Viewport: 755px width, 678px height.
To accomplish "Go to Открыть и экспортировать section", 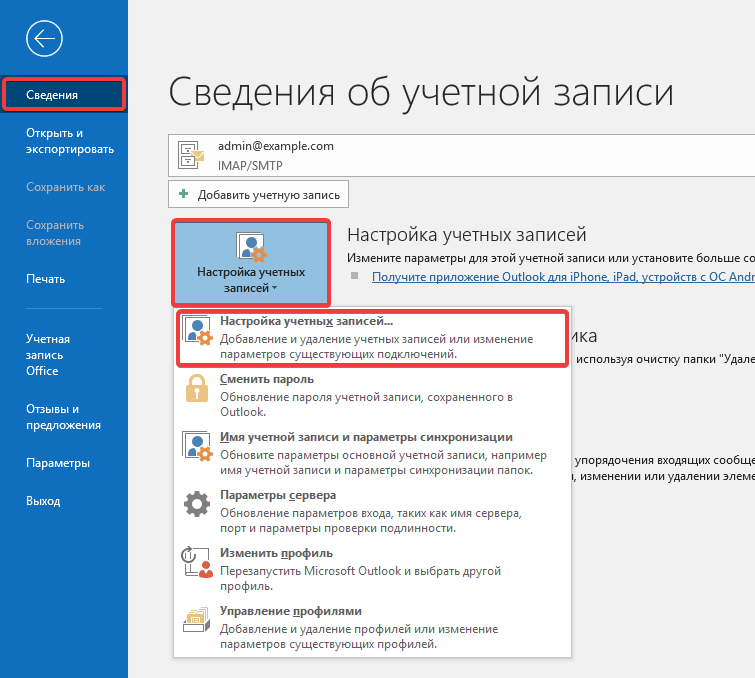I will (70, 141).
